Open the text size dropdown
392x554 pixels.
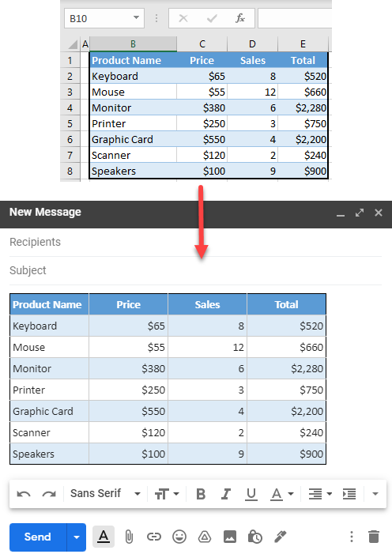[x=167, y=494]
